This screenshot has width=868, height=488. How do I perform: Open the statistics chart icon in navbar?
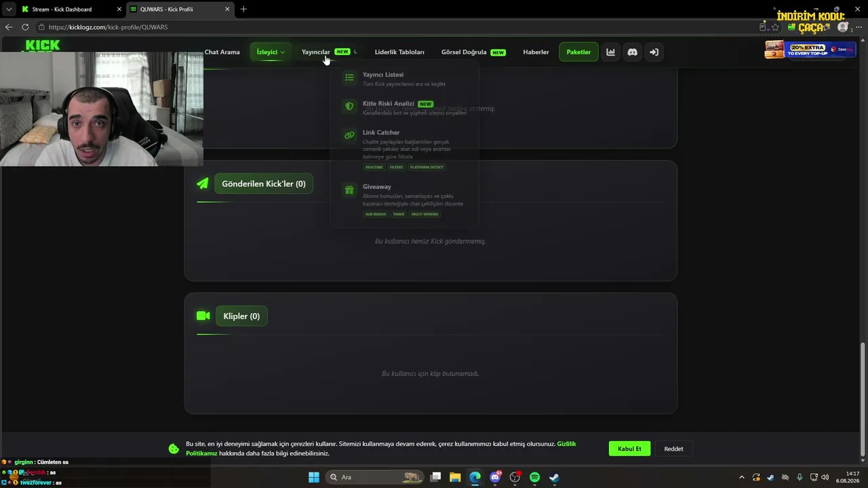coord(611,52)
